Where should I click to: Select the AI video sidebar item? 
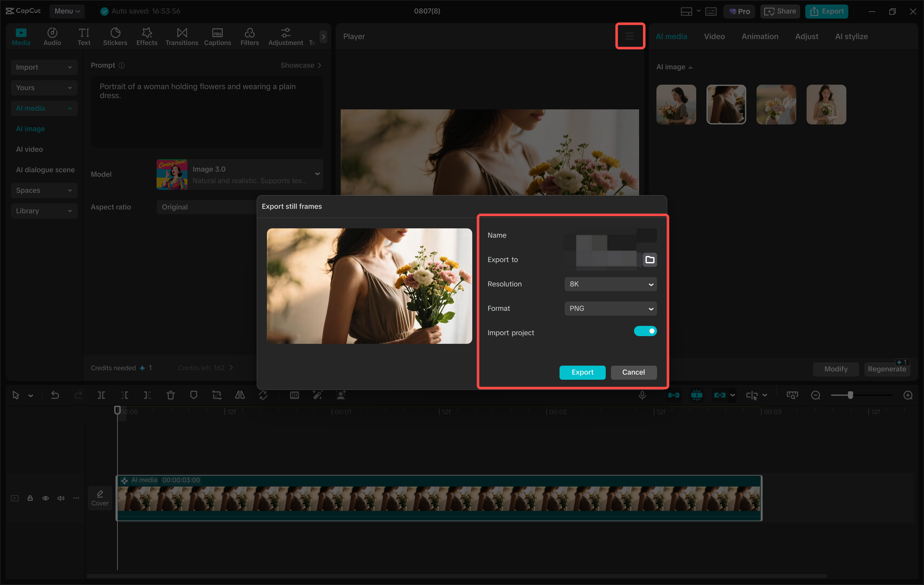30,149
